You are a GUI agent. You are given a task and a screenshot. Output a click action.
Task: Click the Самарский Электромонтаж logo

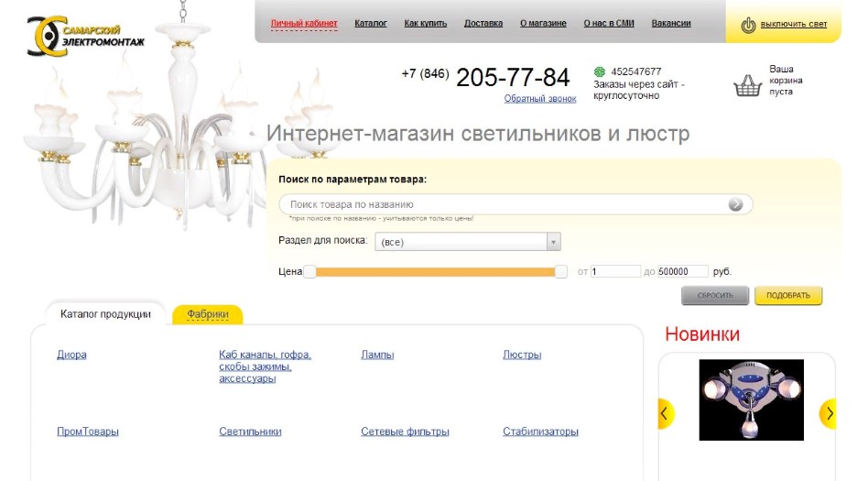pyautogui.click(x=85, y=36)
